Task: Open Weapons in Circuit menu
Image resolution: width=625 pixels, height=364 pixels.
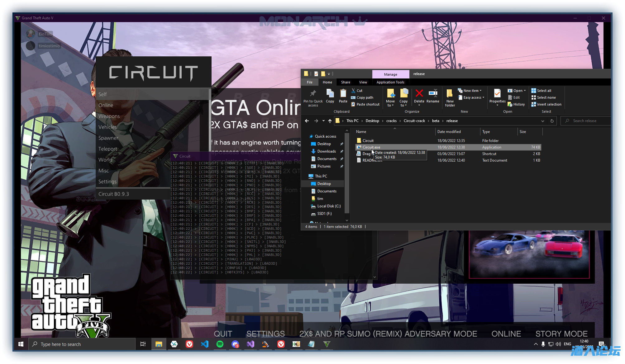Action: (153, 116)
